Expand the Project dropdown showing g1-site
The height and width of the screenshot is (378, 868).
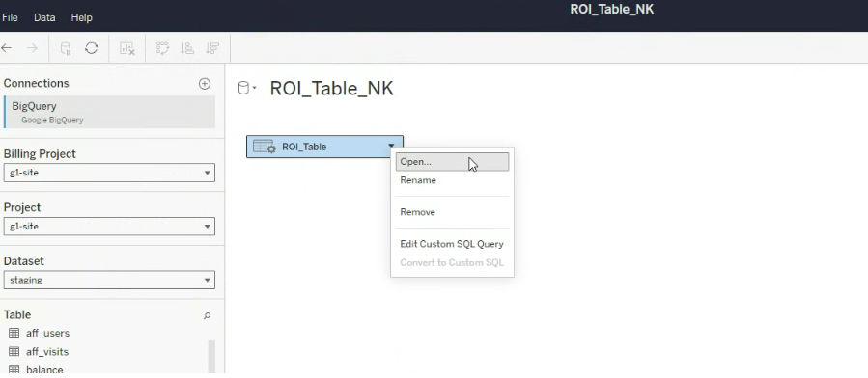click(x=109, y=226)
